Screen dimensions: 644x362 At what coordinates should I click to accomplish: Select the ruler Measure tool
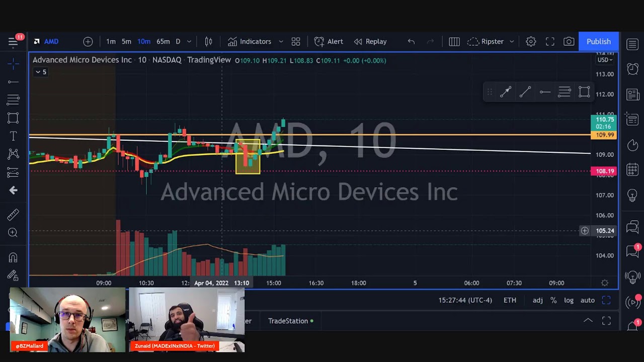(13, 215)
